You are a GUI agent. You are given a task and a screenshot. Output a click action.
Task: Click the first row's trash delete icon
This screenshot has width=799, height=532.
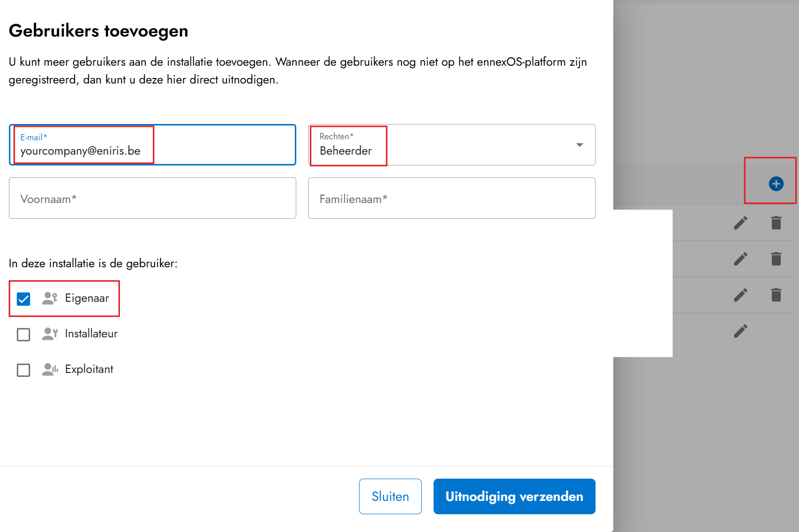tap(776, 223)
